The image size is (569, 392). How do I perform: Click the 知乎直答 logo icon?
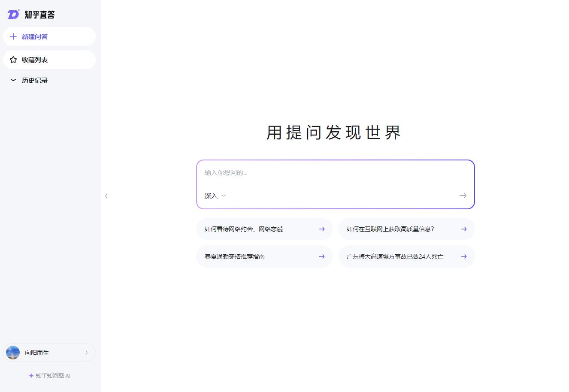[14, 14]
